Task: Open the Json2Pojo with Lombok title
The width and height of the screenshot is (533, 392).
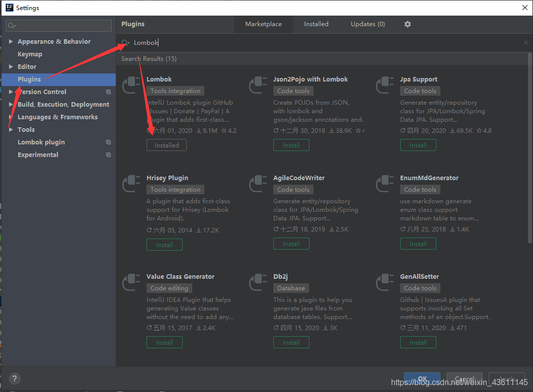Action: 311,79
